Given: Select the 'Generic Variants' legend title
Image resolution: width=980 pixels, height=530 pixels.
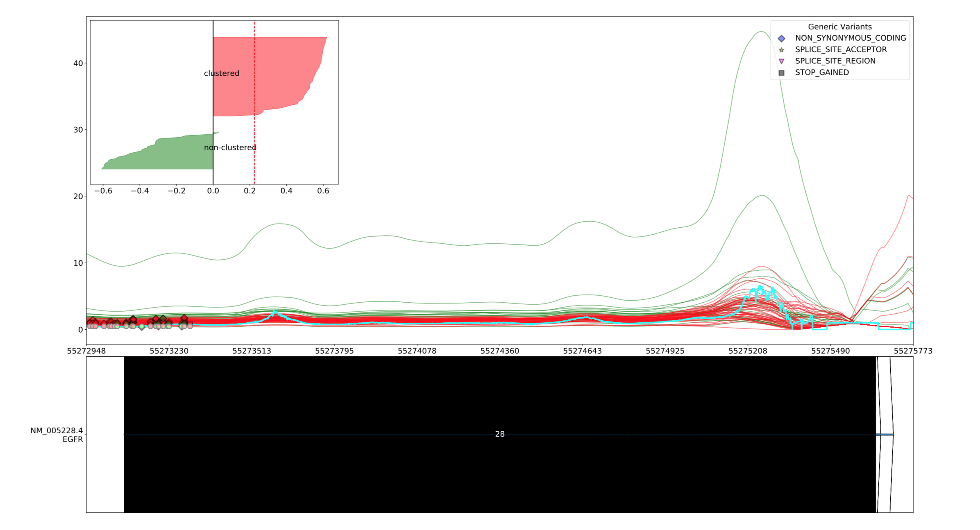Looking at the screenshot, I should pos(839,27).
